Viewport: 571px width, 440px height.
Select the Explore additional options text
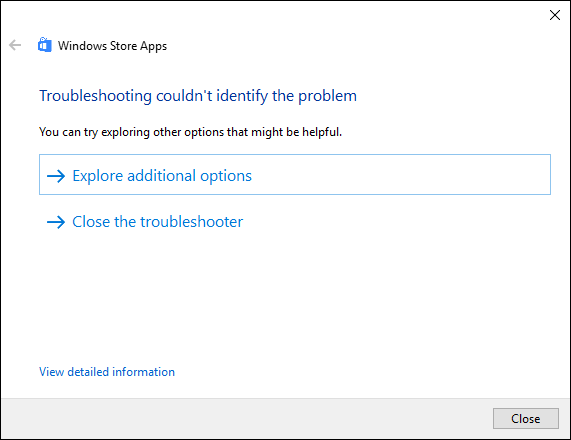162,176
